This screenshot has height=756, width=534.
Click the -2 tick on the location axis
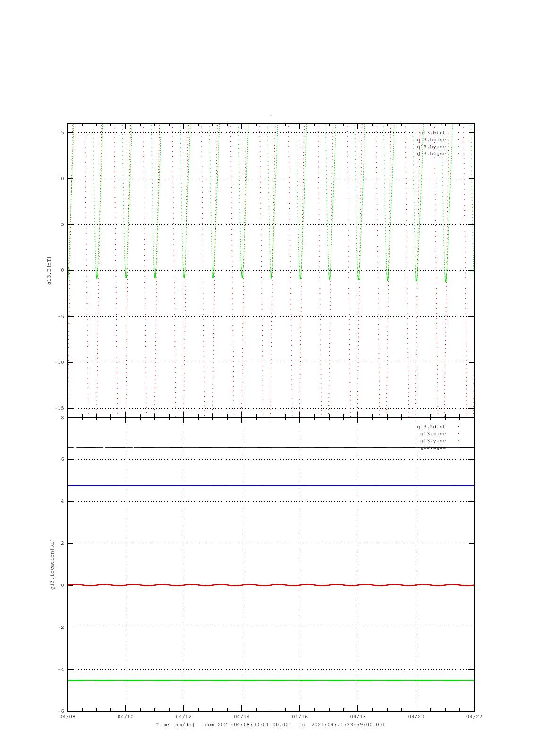(61, 627)
